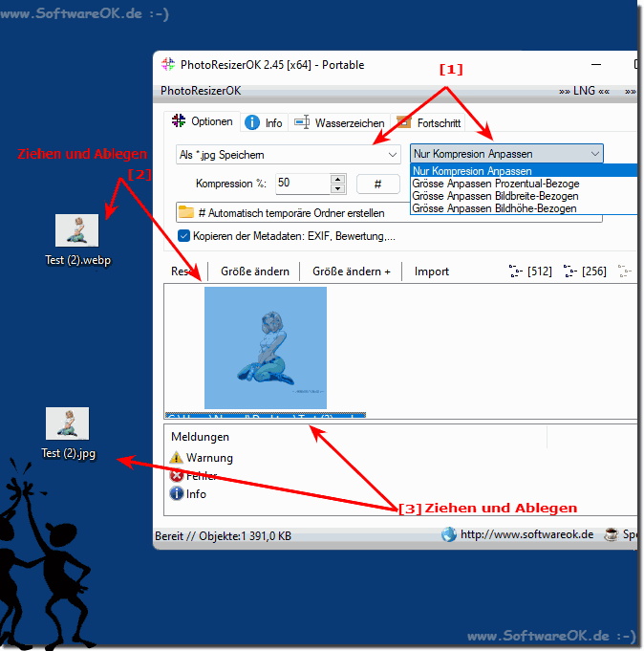Open the PhotoResizerOK menu
Image resolution: width=644 pixels, height=651 pixels.
click(201, 91)
